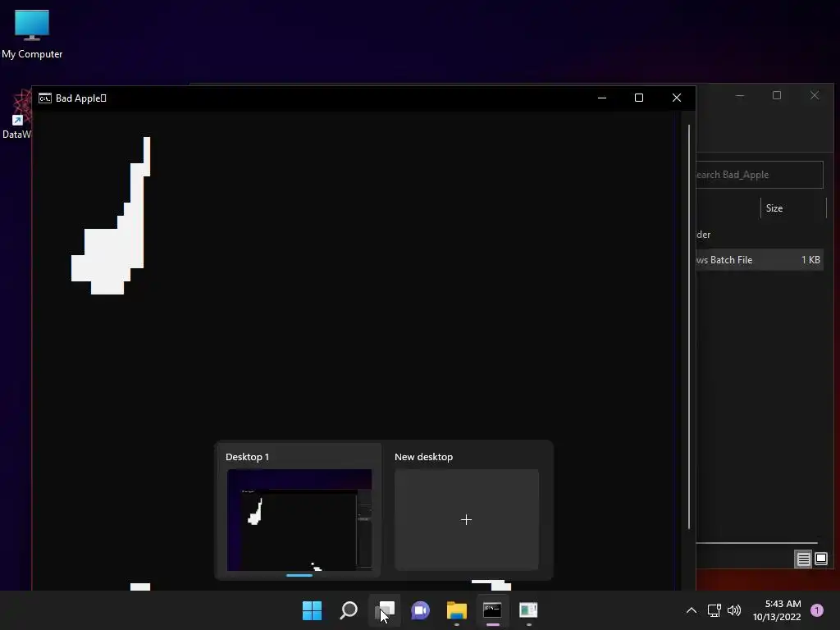
Task: Click Search Bad_Apple field in Explorer
Action: (x=759, y=175)
